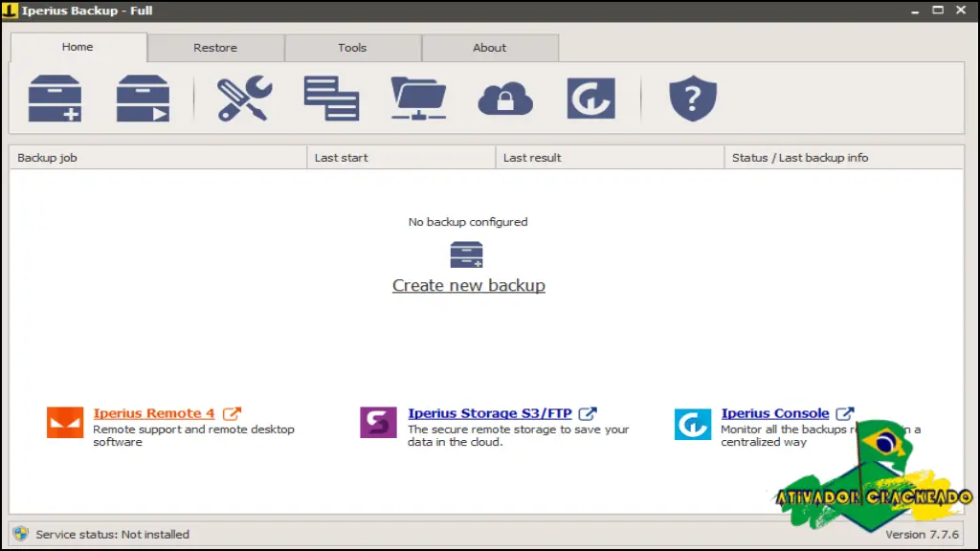Maximize the Iperius Backup window
The image size is (980, 551).
coord(938,11)
